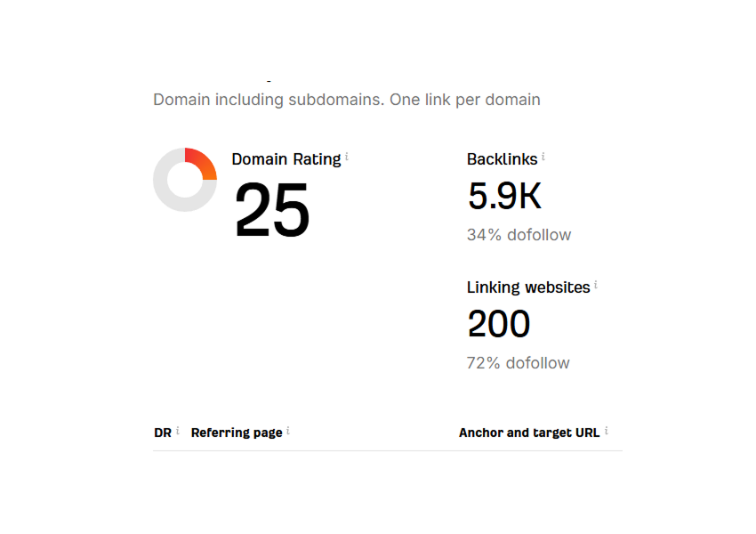The width and height of the screenshot is (756, 534).
Task: Click the Referring page column header
Action: (236, 433)
